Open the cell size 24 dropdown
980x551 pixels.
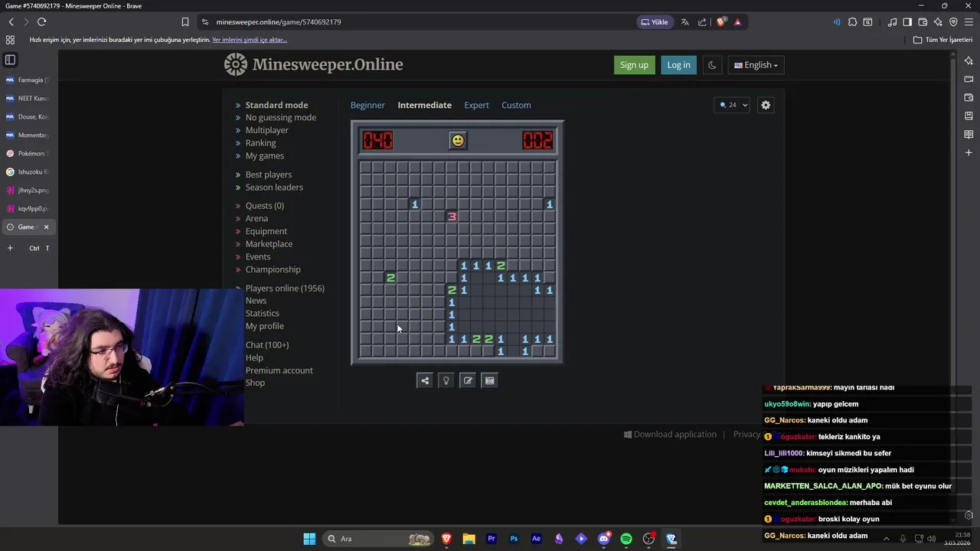coord(733,105)
